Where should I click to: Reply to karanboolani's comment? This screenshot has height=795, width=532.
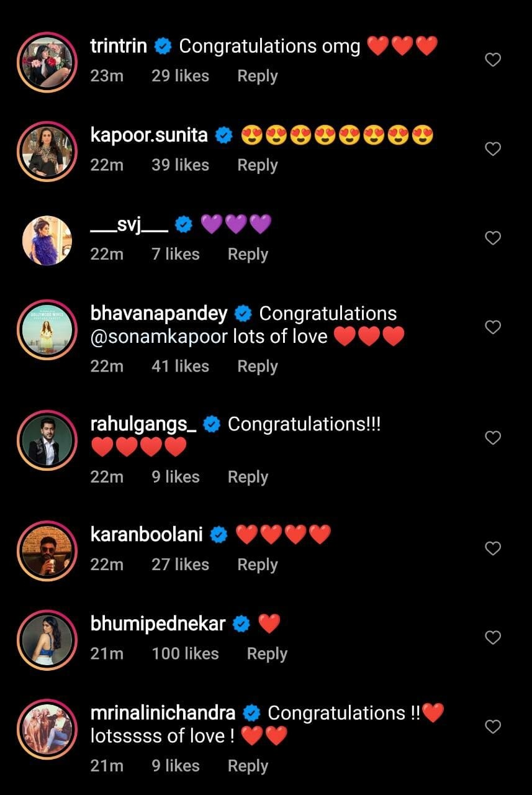coord(257,565)
